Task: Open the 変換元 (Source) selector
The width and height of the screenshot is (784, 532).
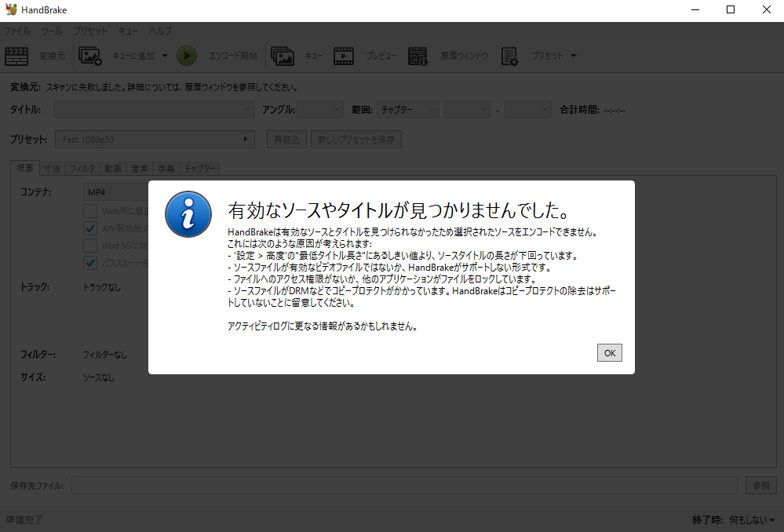Action: (35, 56)
